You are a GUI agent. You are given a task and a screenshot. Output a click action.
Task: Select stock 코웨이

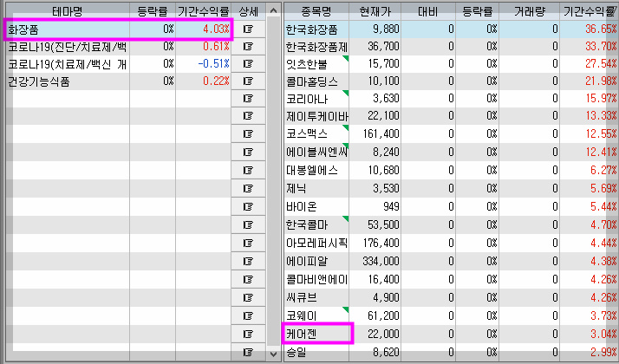[x=302, y=315]
